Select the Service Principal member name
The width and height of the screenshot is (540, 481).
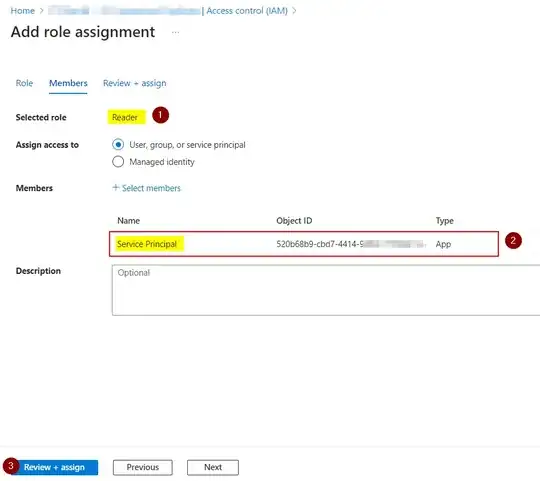[147, 244]
